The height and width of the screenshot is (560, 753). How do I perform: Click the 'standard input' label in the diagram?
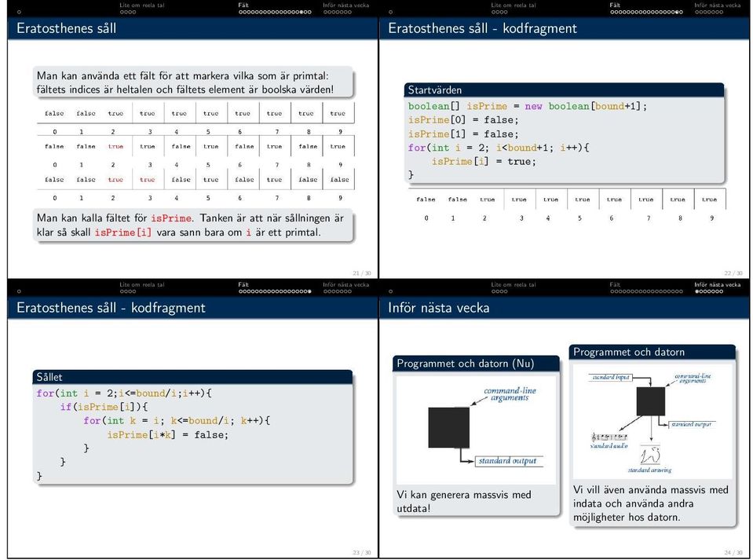click(x=610, y=378)
